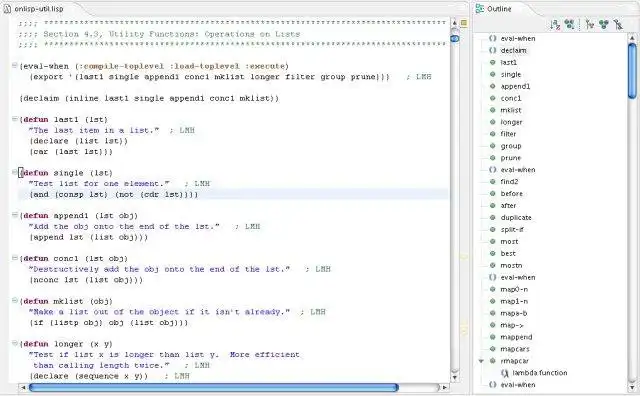Click the Outline panel's scroll up arrow
Image resolution: width=640 pixels, height=396 pixels.
click(x=632, y=38)
